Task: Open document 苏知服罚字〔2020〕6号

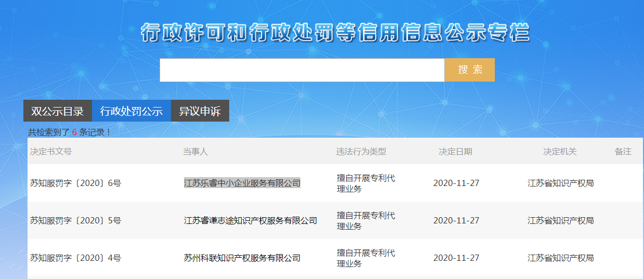Action: (x=76, y=183)
